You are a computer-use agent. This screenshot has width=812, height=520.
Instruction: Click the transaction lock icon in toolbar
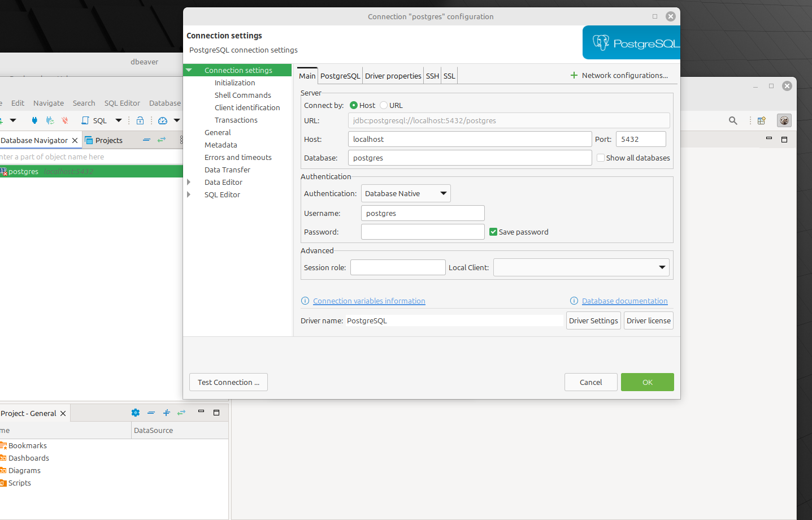click(x=140, y=120)
